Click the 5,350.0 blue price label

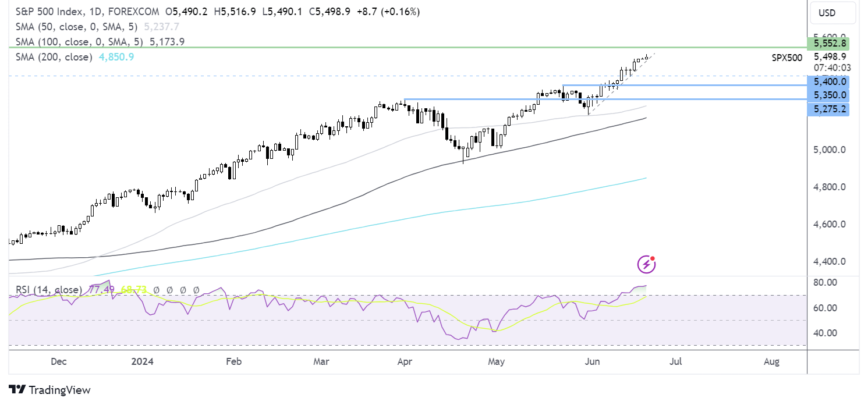pos(828,95)
